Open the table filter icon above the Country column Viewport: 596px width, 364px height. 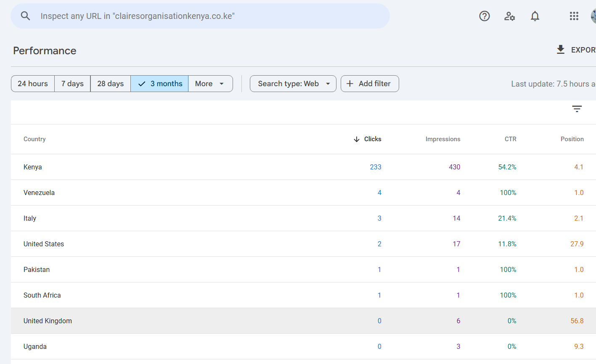coord(577,109)
